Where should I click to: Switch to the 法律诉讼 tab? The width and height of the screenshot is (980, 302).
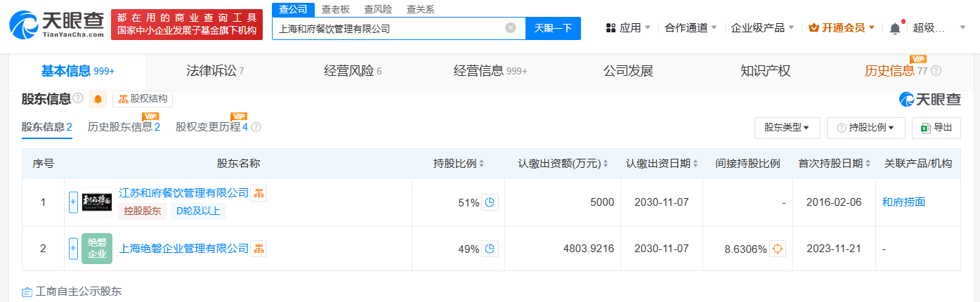point(215,71)
